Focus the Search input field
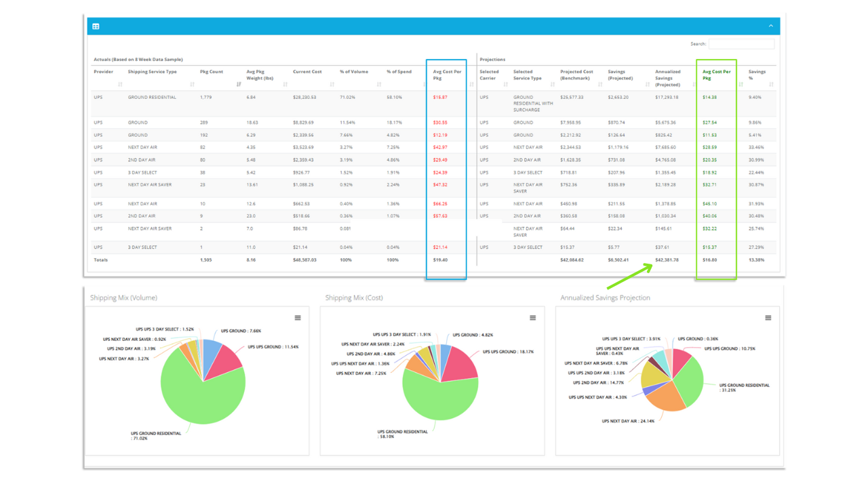 tap(741, 43)
